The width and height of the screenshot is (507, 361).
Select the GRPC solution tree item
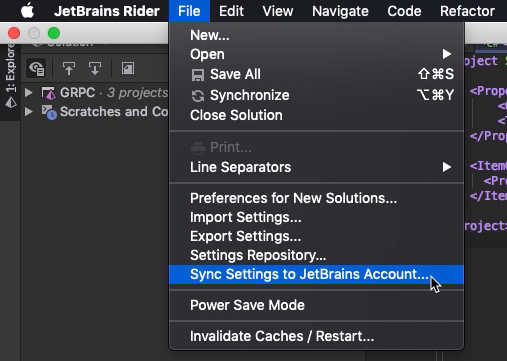(x=95, y=92)
